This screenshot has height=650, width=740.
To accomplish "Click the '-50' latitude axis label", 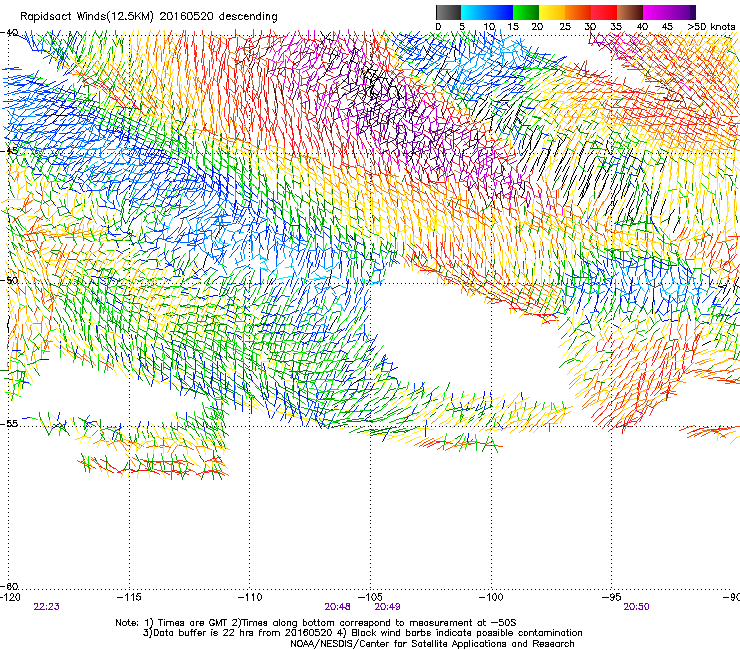I will tap(9, 280).
